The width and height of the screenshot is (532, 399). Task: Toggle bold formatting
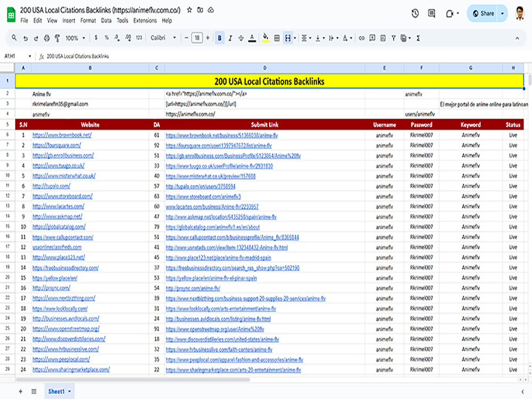(220, 38)
